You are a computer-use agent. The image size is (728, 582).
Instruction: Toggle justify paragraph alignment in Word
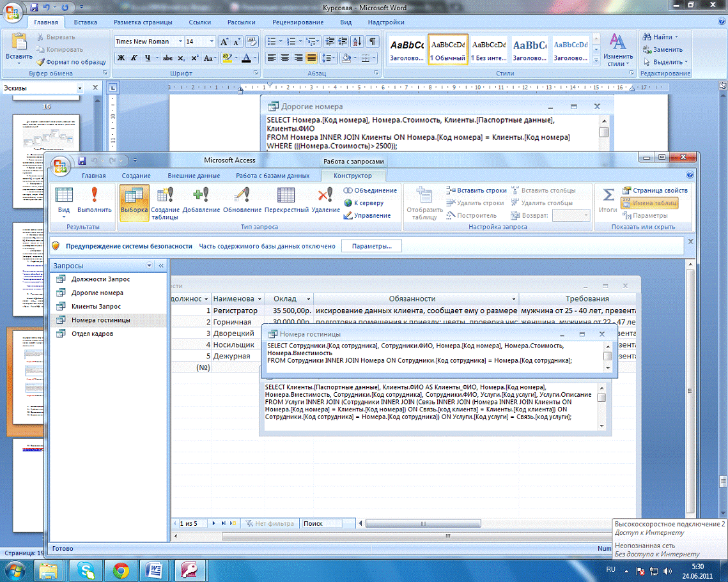(311, 58)
